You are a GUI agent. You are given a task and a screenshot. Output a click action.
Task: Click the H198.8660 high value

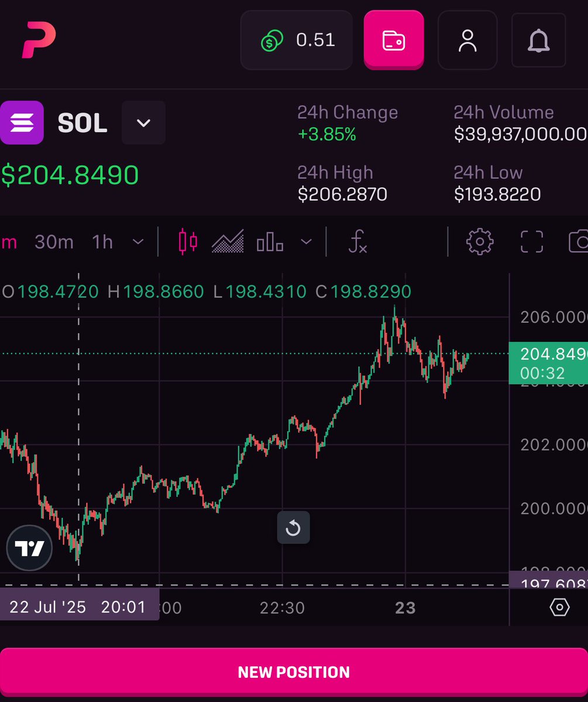tap(156, 291)
